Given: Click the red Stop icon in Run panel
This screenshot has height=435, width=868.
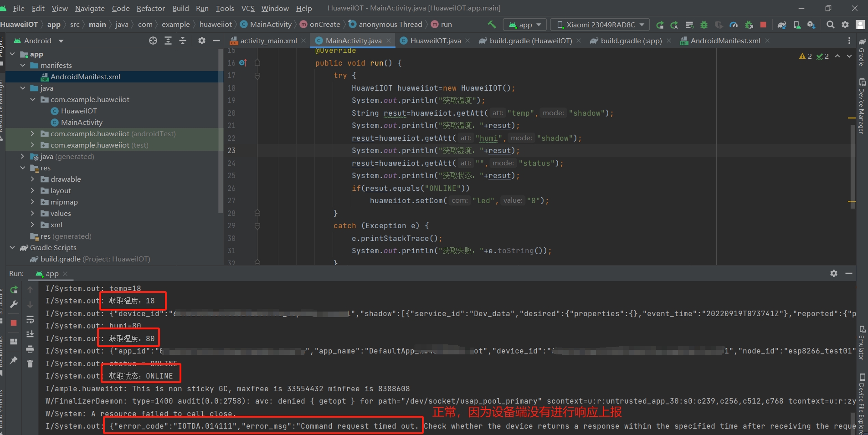Looking at the screenshot, I should [x=14, y=322].
